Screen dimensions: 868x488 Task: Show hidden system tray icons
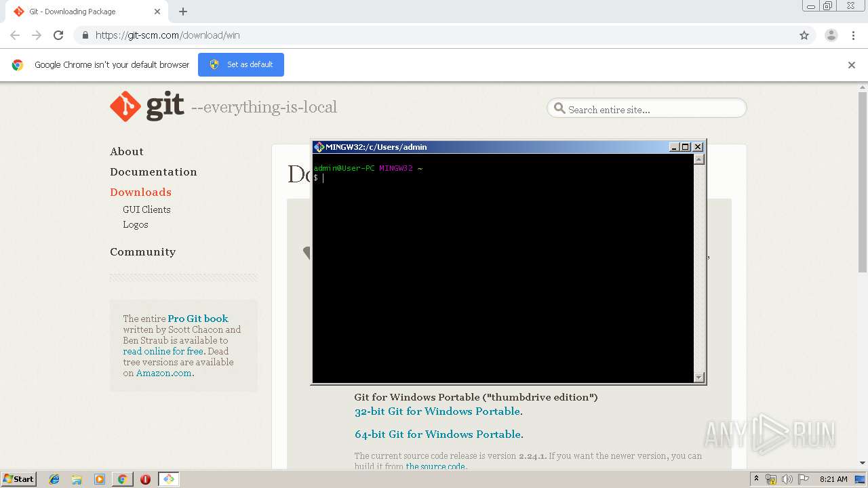click(756, 479)
